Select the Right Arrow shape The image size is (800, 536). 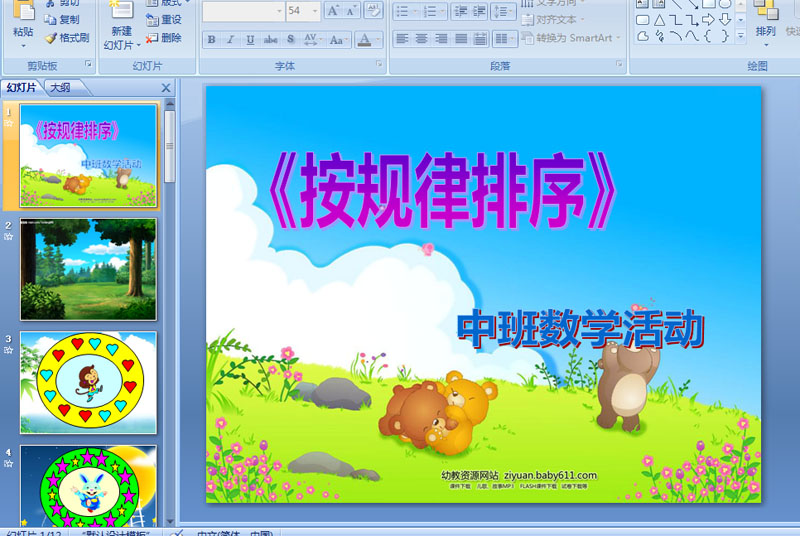(x=708, y=20)
